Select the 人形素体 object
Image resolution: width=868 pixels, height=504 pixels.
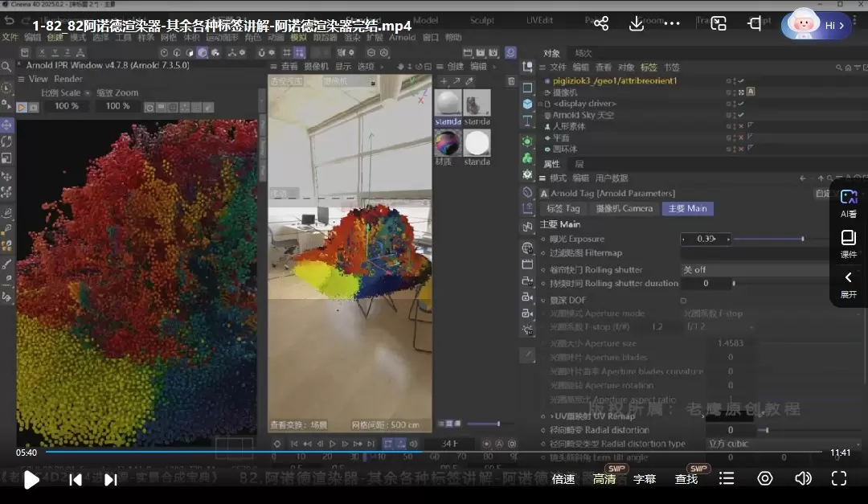tap(568, 126)
